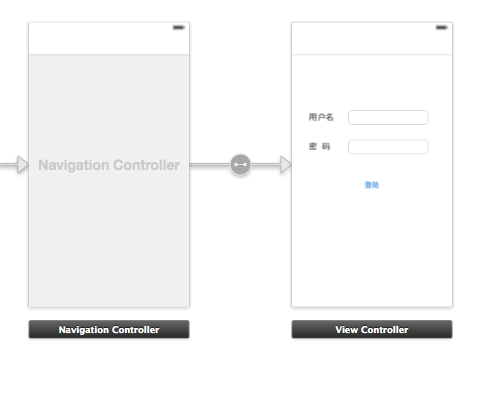Select the 用户名 label
Viewport: 490px width, 396px height.
321,117
